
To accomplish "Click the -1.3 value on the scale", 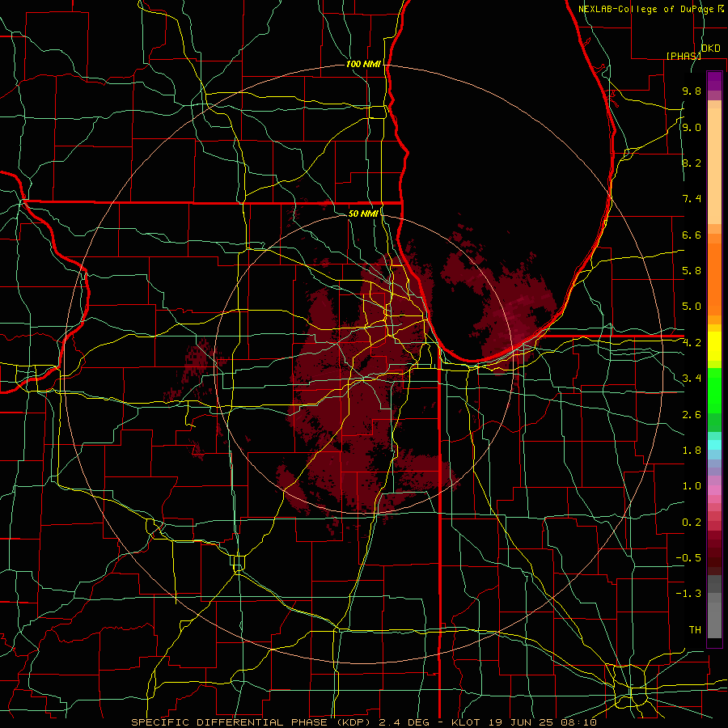I will click(688, 594).
